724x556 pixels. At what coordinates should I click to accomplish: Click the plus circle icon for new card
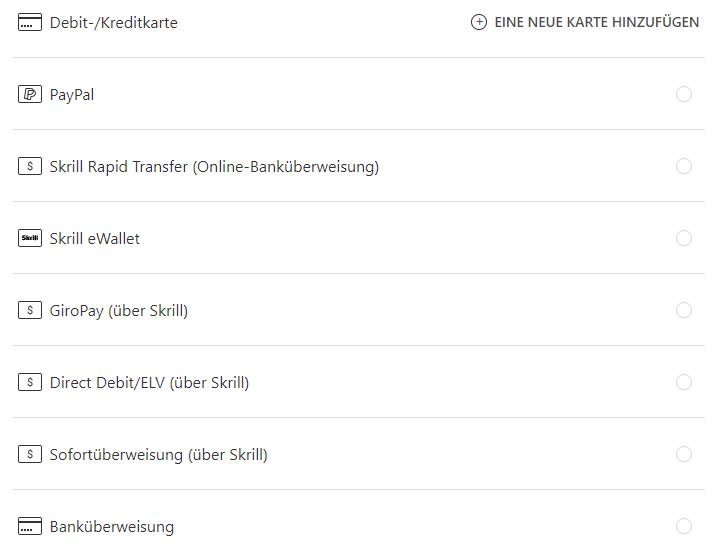click(x=479, y=22)
